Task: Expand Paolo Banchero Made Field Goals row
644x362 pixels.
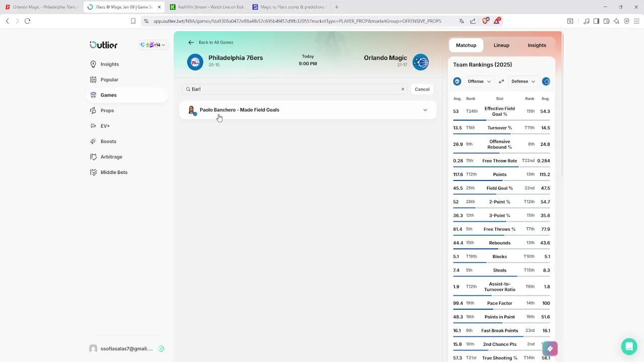Action: [307, 110]
